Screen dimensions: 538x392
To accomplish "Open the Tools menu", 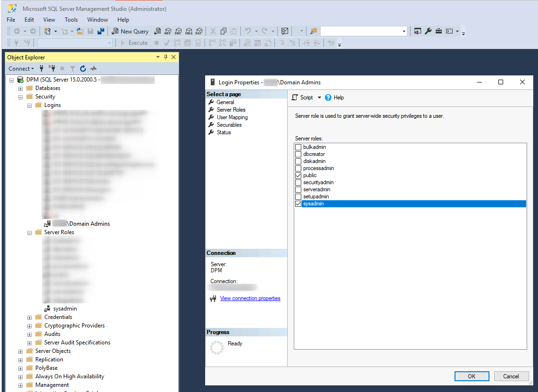I will [x=71, y=19].
